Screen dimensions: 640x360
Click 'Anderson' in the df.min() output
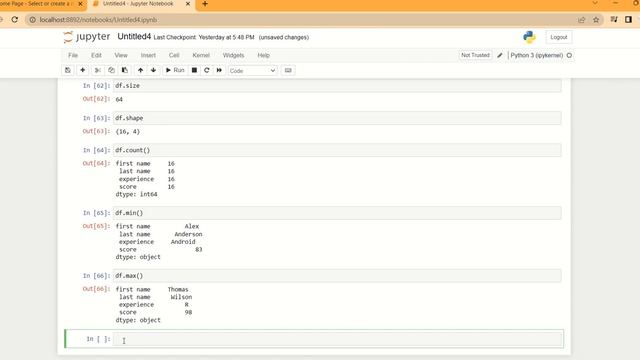coord(188,234)
